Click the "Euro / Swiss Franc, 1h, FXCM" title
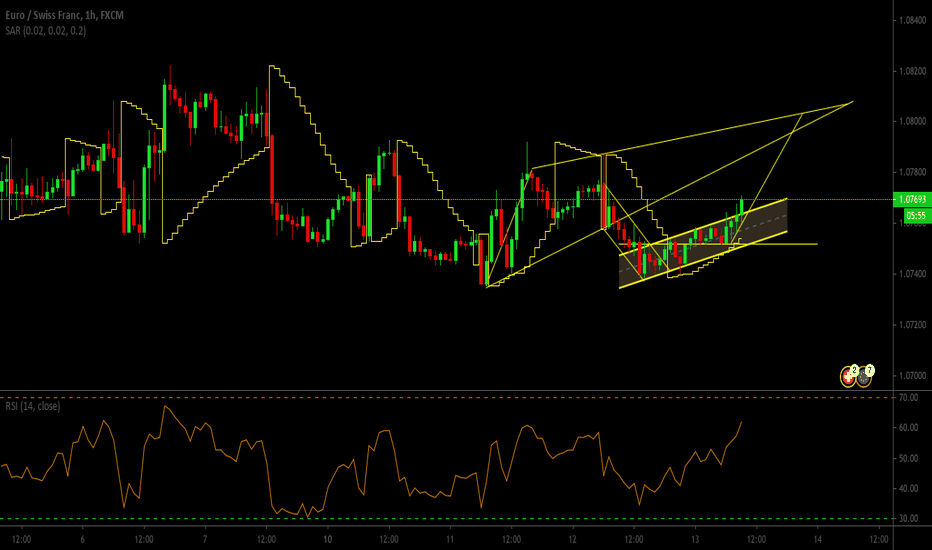The width and height of the screenshot is (932, 550). click(x=65, y=15)
